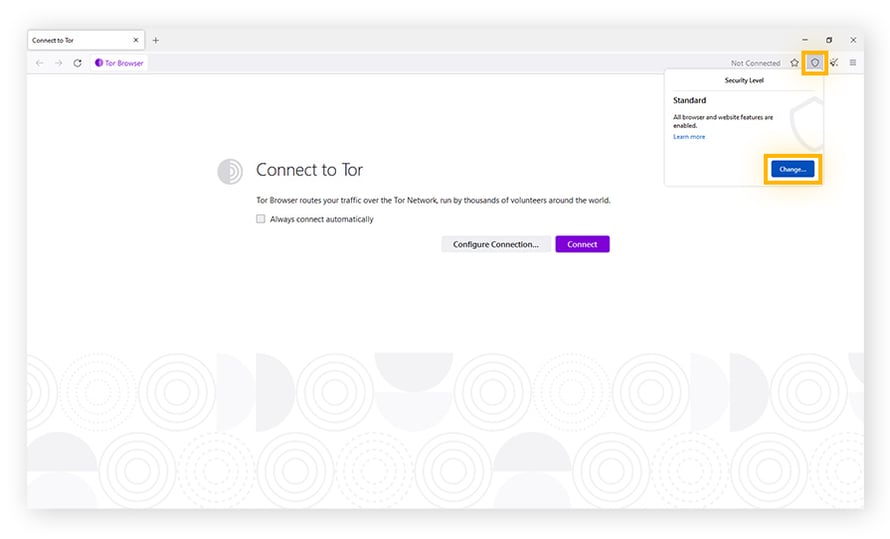Close the Connect to Tor tab
This screenshot has width=890, height=539.
pyautogui.click(x=136, y=40)
